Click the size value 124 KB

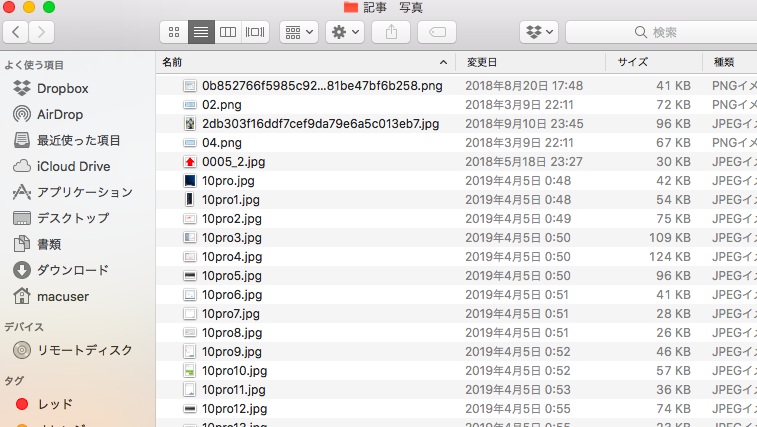(670, 256)
